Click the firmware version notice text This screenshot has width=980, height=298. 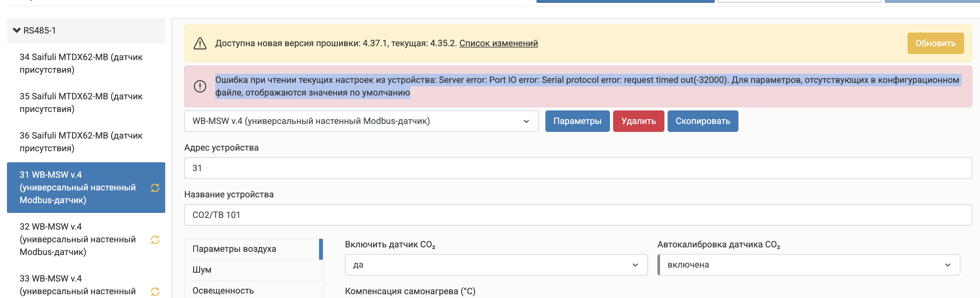(x=336, y=43)
